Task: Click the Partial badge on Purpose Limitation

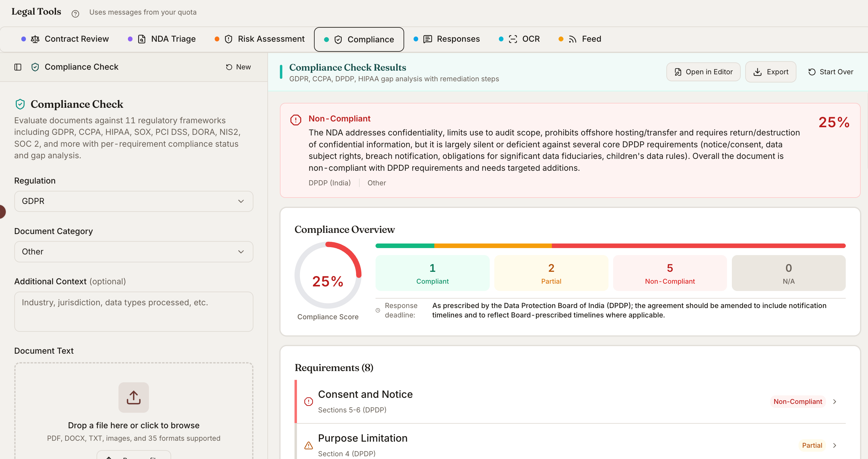Action: 812,446
